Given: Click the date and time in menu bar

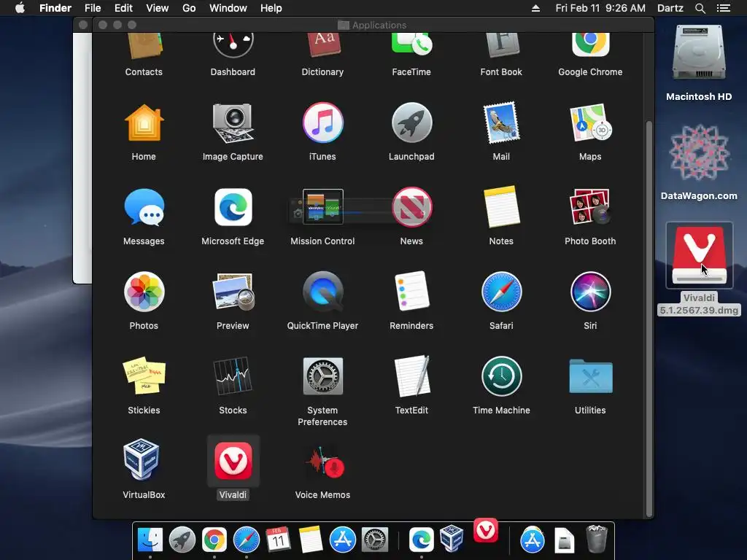Looking at the screenshot, I should click(x=600, y=8).
